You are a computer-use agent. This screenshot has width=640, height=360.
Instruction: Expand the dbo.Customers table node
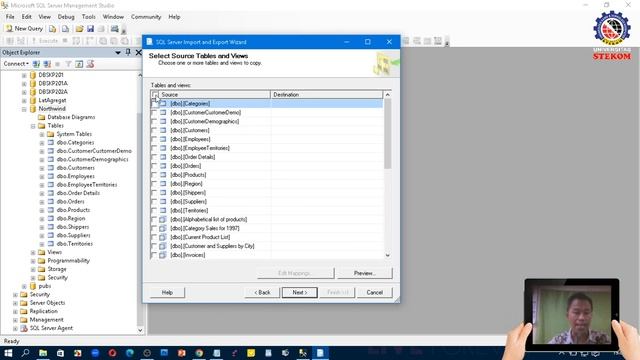(x=42, y=168)
